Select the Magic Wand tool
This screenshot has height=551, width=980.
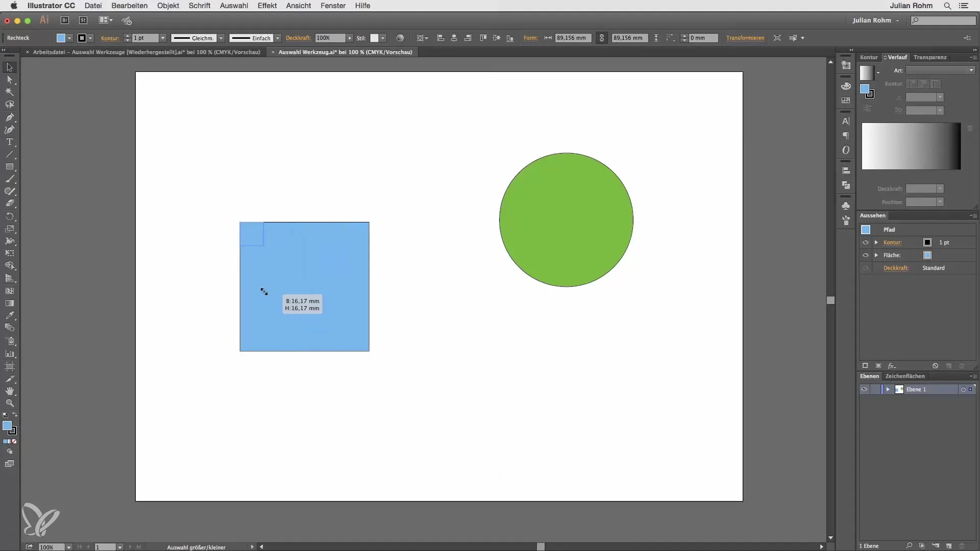[10, 92]
